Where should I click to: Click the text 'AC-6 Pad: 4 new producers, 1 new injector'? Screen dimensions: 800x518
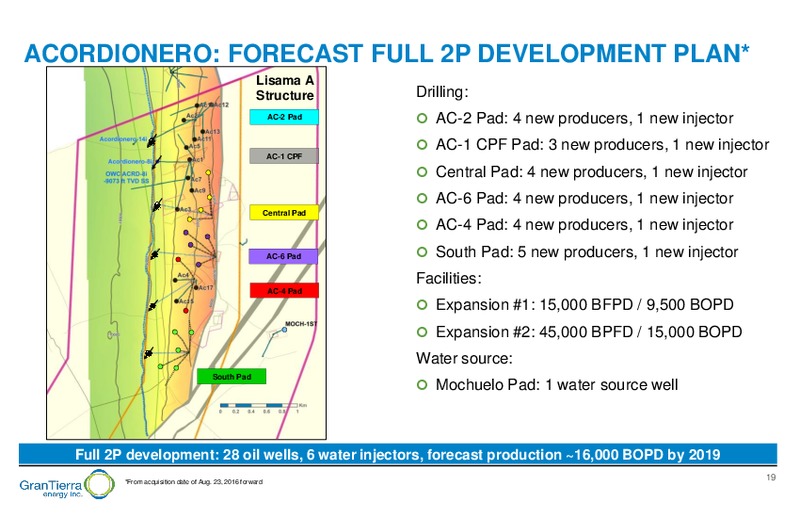tap(584, 198)
